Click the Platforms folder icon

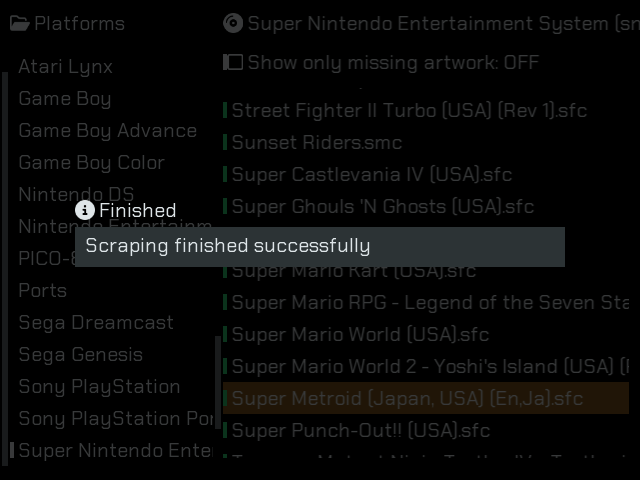click(20, 23)
